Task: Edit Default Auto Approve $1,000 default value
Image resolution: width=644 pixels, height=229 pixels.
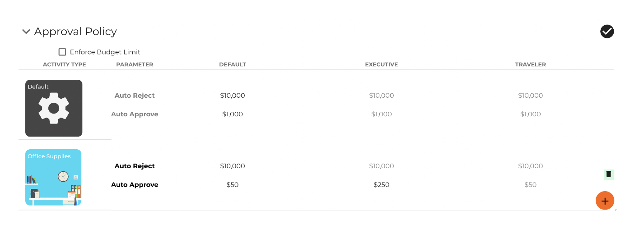Action: point(233,114)
